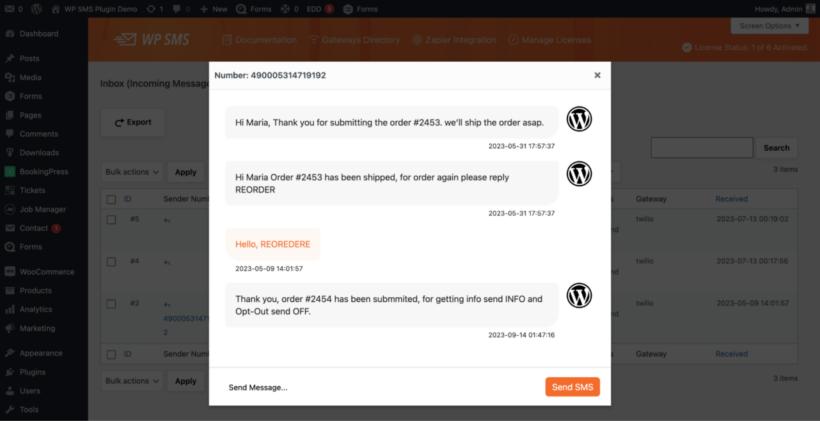Expand the bottom Bulk actions dropdown

[x=132, y=381]
